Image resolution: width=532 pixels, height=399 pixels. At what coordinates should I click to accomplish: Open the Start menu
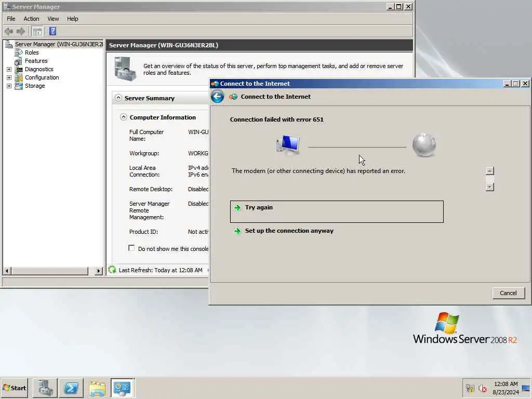(x=15, y=388)
